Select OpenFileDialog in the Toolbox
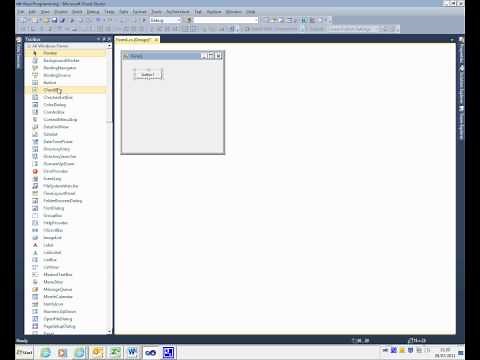 pos(66,319)
